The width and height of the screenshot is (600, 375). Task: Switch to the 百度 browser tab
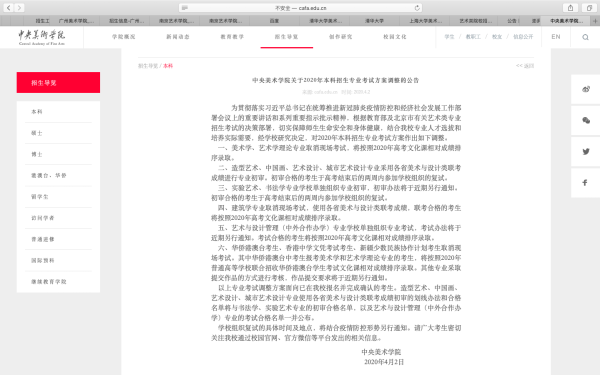point(274,21)
